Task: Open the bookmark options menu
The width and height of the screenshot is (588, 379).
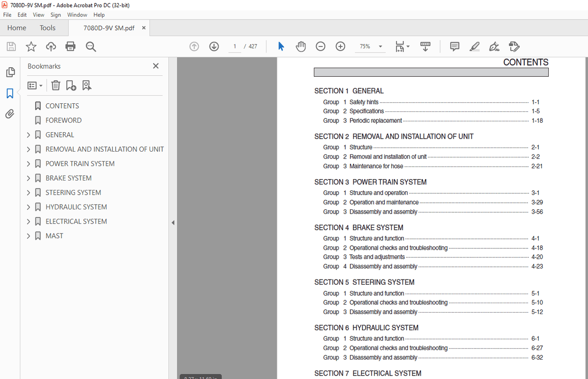Action: [34, 85]
